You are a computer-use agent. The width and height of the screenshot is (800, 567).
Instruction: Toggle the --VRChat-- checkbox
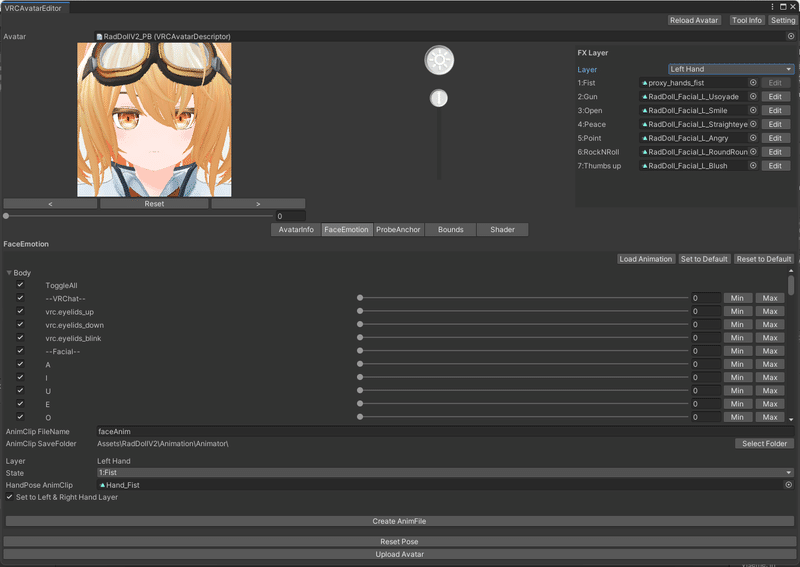(x=20, y=298)
